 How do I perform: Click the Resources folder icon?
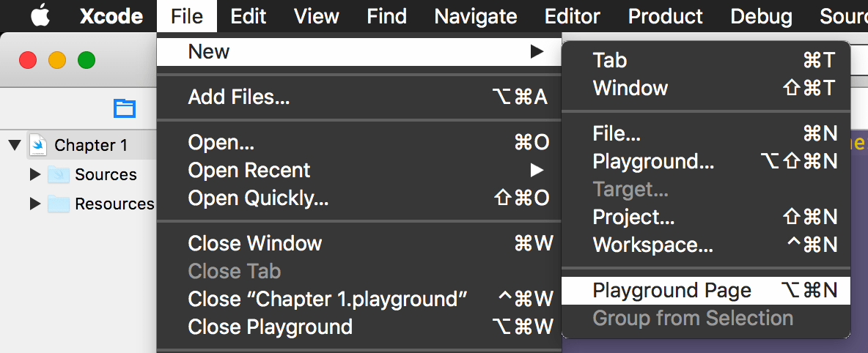tap(59, 204)
